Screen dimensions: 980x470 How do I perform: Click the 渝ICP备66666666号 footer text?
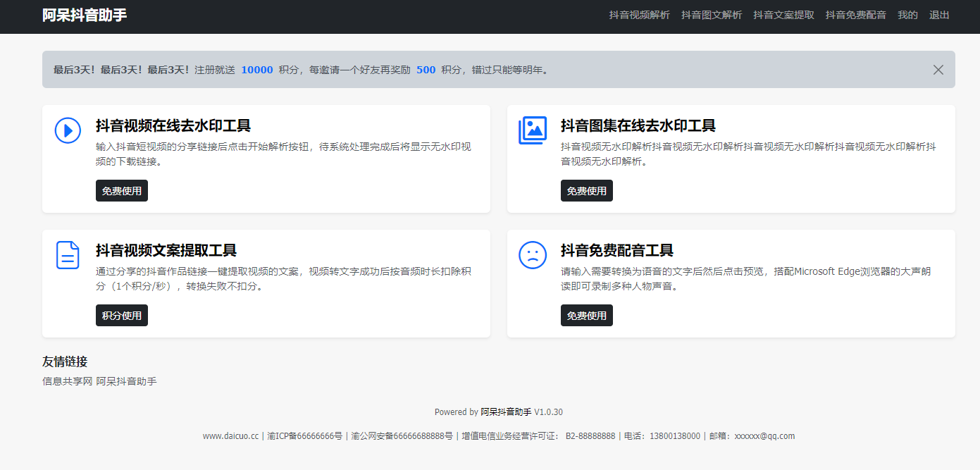pos(305,436)
